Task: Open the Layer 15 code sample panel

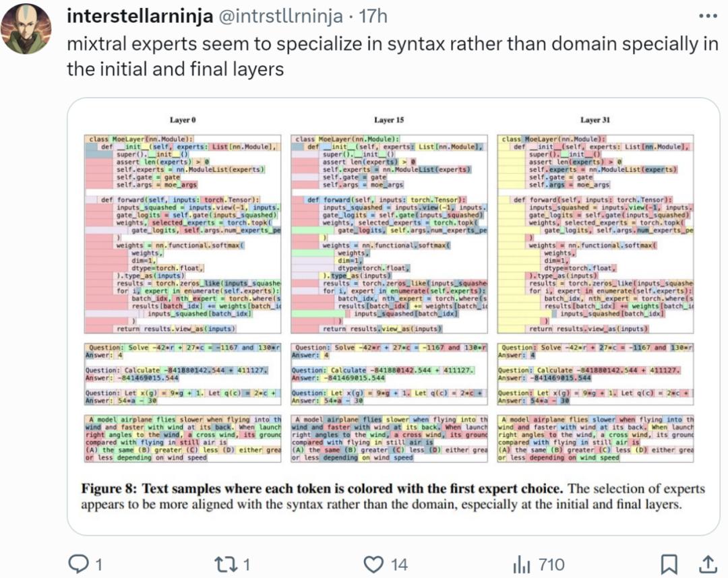Action: click(x=389, y=234)
